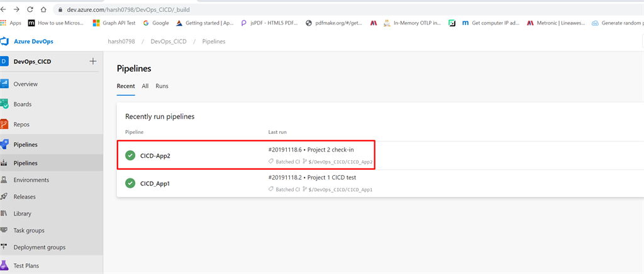Click harsh0798 breadcrumb link
The height and width of the screenshot is (274, 644).
(x=121, y=41)
